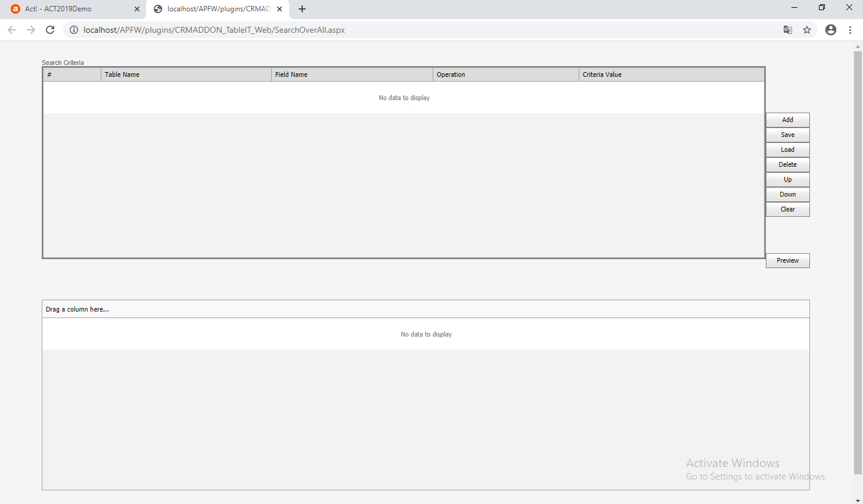Select the localhost/APFW/plugins tab
The height and width of the screenshot is (504, 863).
[x=218, y=9]
